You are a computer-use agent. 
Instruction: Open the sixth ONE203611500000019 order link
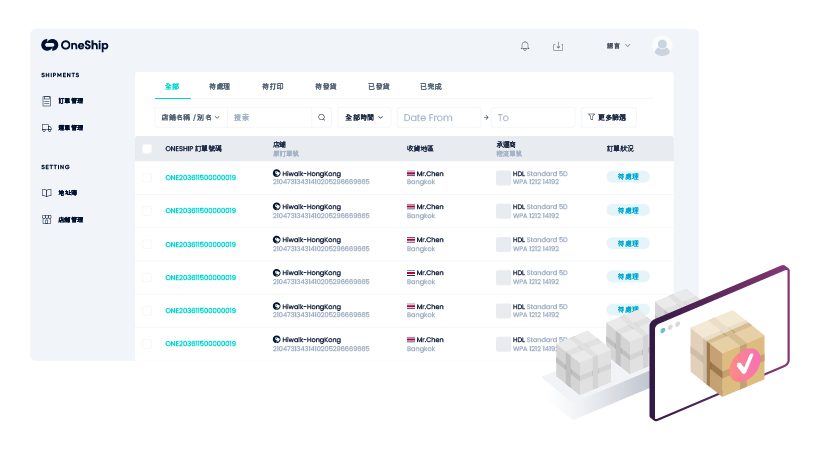point(200,344)
